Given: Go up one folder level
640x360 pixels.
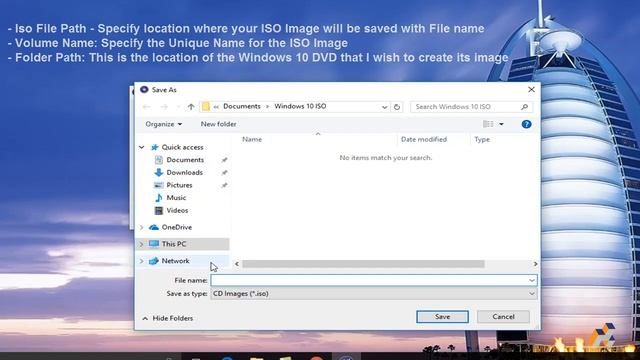Looking at the screenshot, I should (191, 107).
